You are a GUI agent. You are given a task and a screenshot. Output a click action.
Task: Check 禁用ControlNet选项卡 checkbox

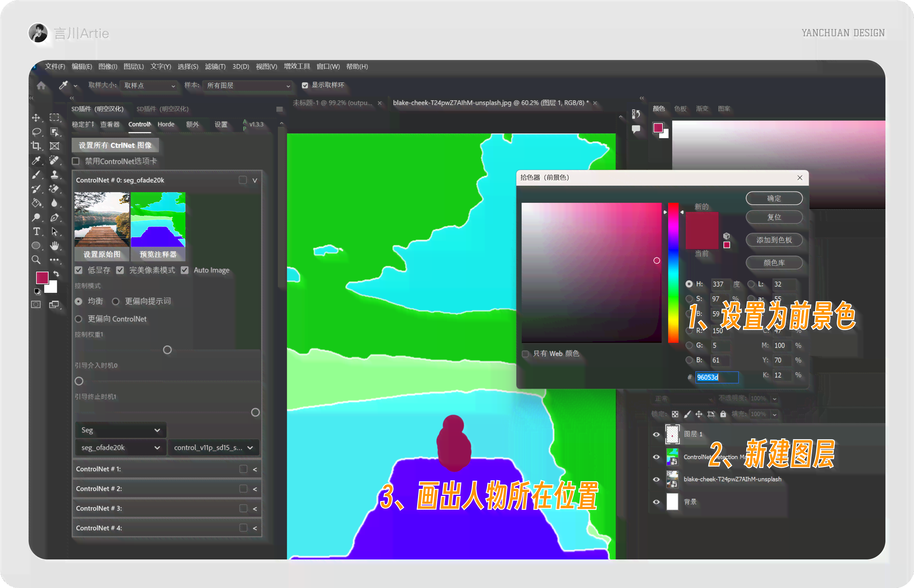[76, 161]
